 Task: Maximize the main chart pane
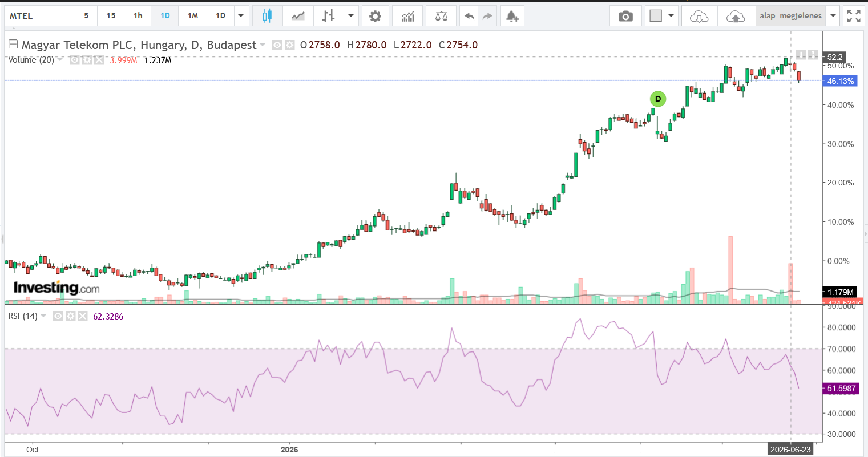point(813,55)
